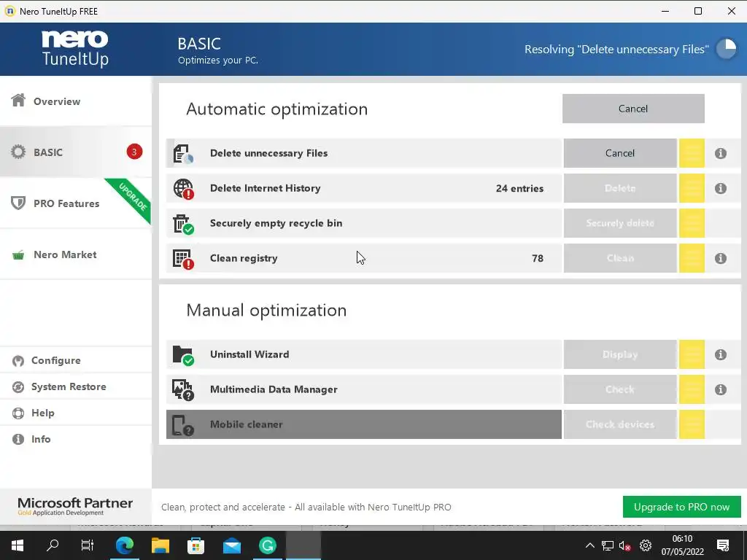Select the PRO Features menu label

click(66, 203)
